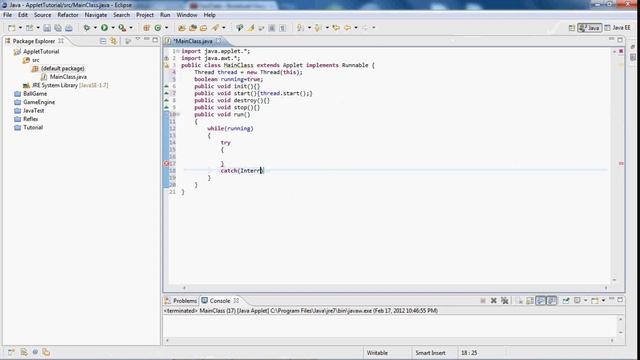640x360 pixels.
Task: Click the fold marker on line 10
Action: [178, 114]
